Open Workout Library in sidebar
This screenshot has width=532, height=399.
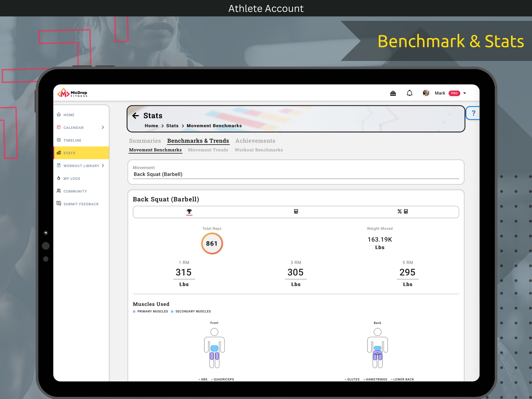coord(81,166)
